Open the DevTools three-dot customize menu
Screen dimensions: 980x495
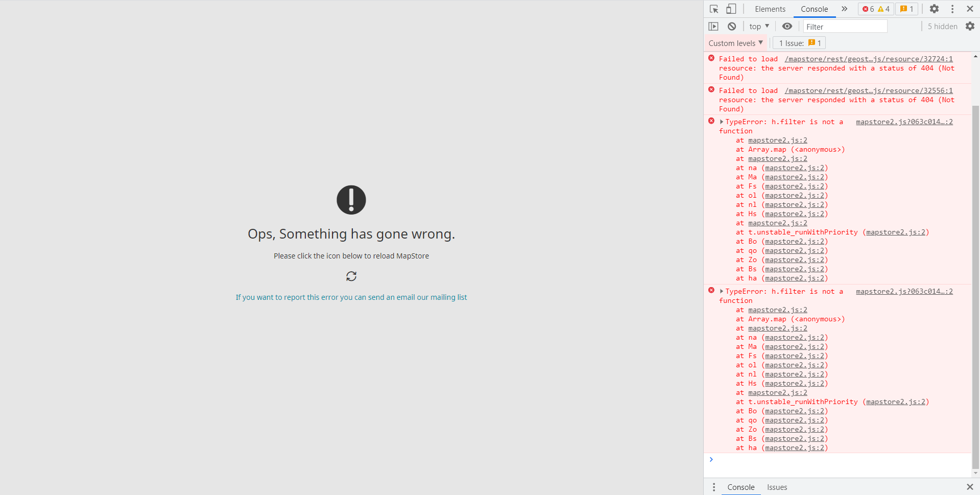(x=952, y=9)
